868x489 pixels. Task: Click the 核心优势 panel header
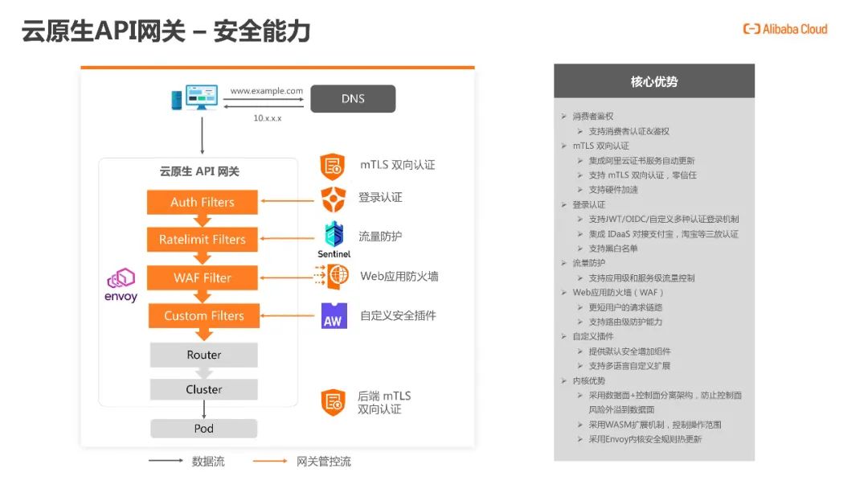[653, 81]
